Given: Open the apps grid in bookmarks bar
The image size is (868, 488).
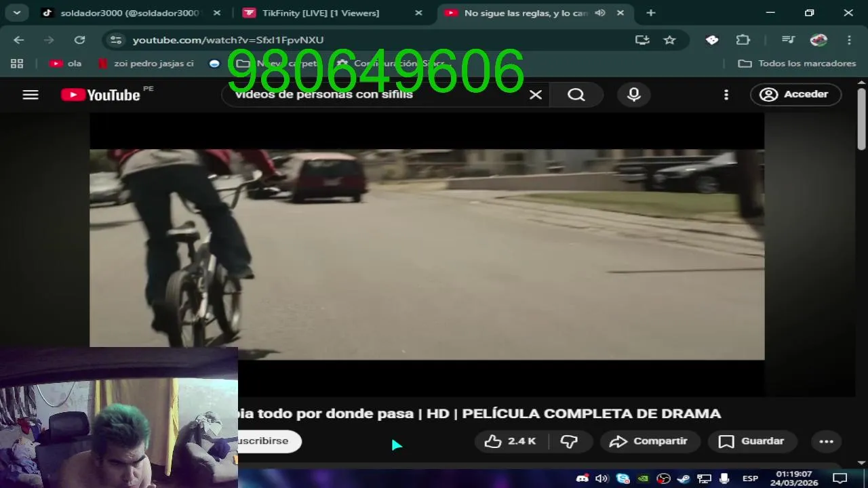Looking at the screenshot, I should click(x=17, y=64).
